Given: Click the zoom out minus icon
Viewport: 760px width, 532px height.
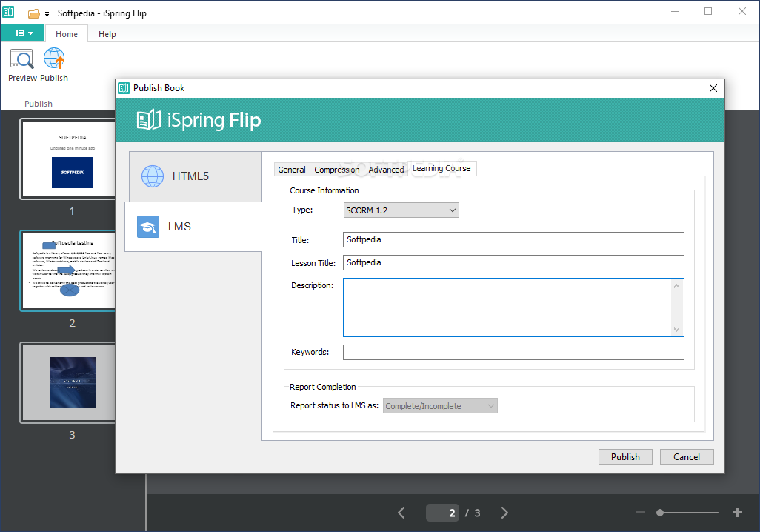Looking at the screenshot, I should pyautogui.click(x=641, y=513).
